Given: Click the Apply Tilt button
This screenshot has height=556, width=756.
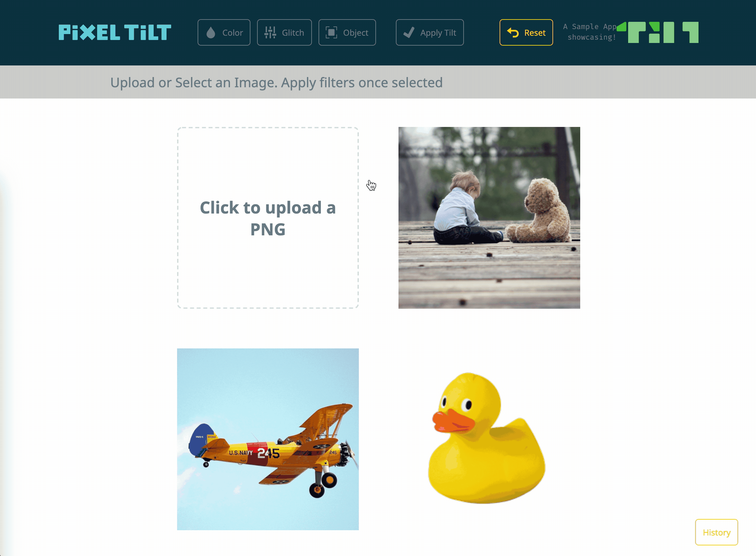Looking at the screenshot, I should click(430, 32).
